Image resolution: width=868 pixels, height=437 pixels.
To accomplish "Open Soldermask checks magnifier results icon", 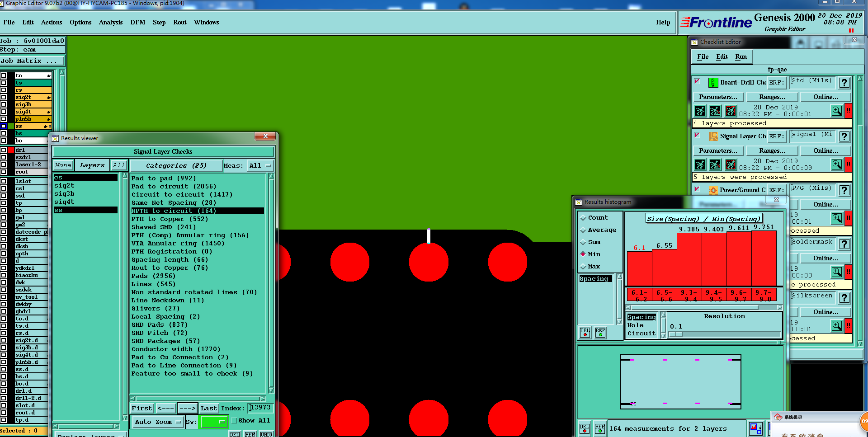I will pos(837,272).
